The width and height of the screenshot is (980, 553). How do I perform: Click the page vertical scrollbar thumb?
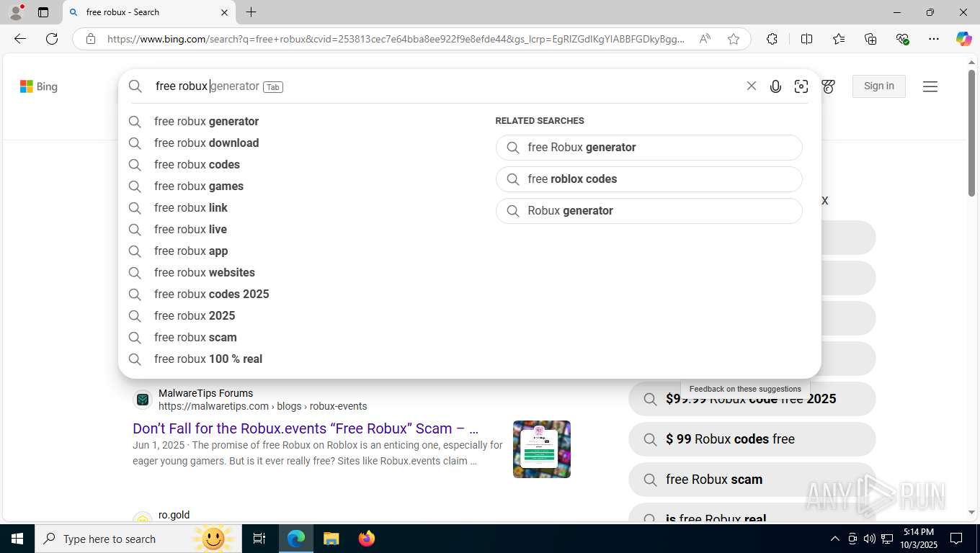[971, 132]
